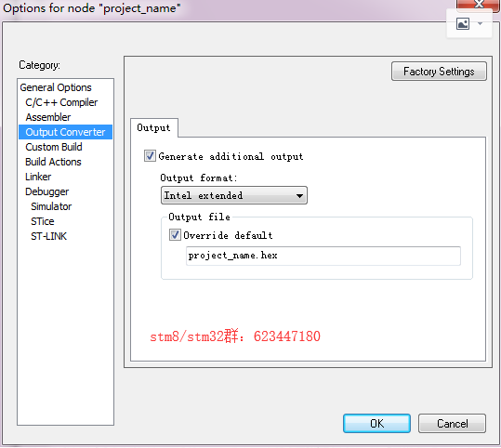The image size is (501, 448).
Task: Click the project_name.hex output file field
Action: pos(323,256)
